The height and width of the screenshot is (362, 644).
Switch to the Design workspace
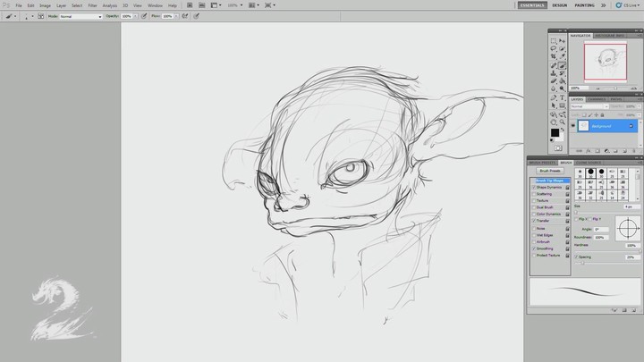point(559,5)
